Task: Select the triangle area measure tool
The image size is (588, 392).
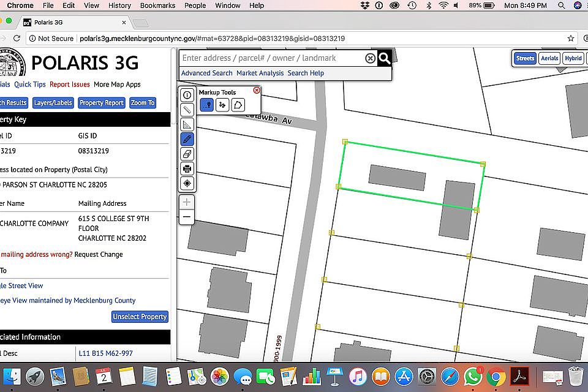Action: pyautogui.click(x=187, y=124)
